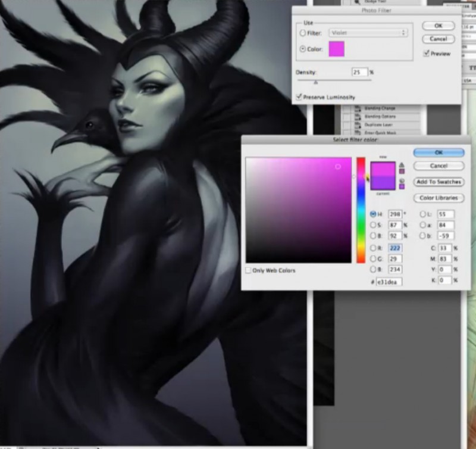Image resolution: width=476 pixels, height=449 pixels.
Task: Open the Filter dropdown showing Violet
Action: [x=368, y=33]
